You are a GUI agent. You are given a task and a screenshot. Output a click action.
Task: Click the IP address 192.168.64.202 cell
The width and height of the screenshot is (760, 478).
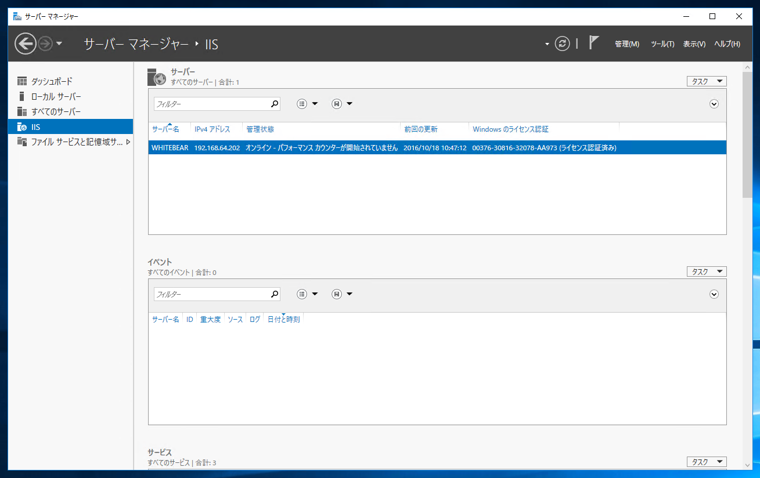217,148
